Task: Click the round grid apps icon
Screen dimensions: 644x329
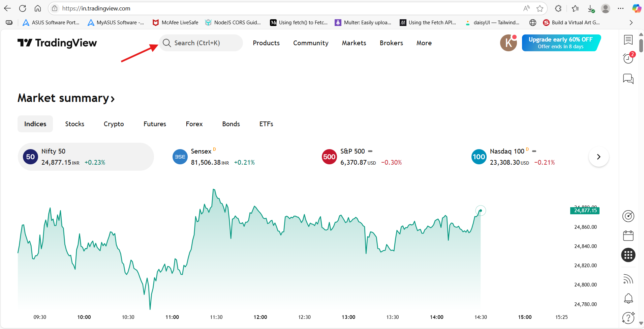Action: click(628, 255)
